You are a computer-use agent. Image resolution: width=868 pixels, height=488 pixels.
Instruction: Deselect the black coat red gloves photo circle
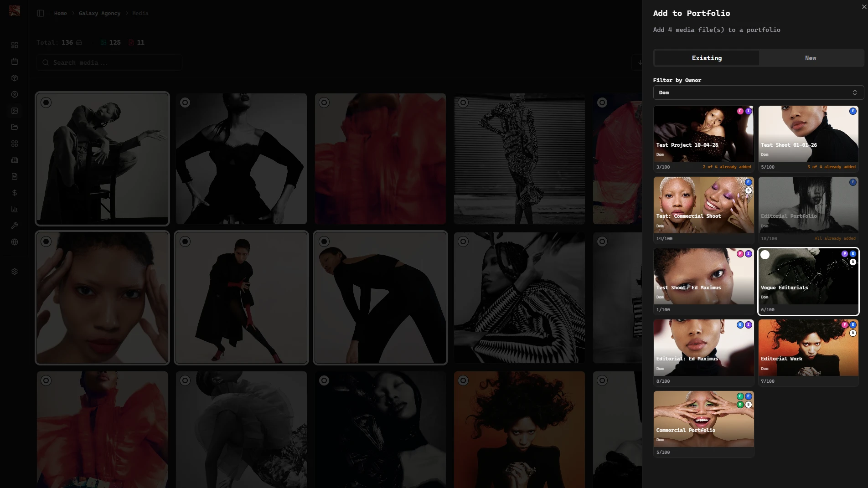185,241
